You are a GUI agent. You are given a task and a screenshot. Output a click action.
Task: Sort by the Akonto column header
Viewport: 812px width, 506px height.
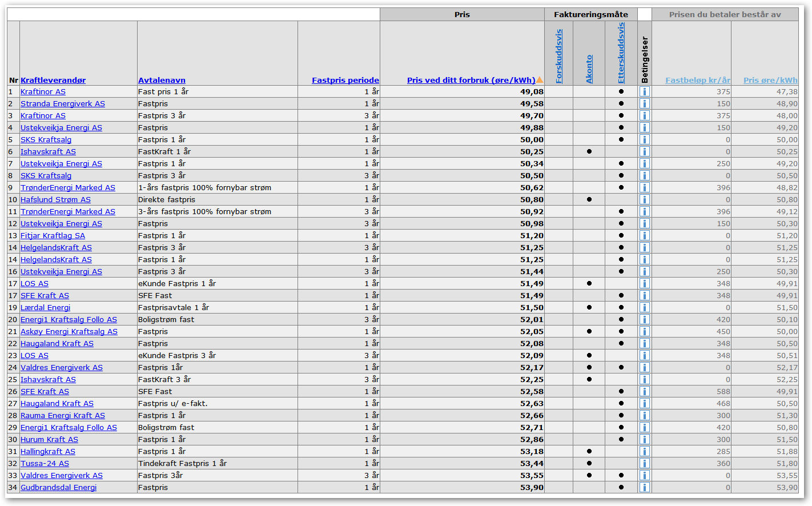coord(589,69)
